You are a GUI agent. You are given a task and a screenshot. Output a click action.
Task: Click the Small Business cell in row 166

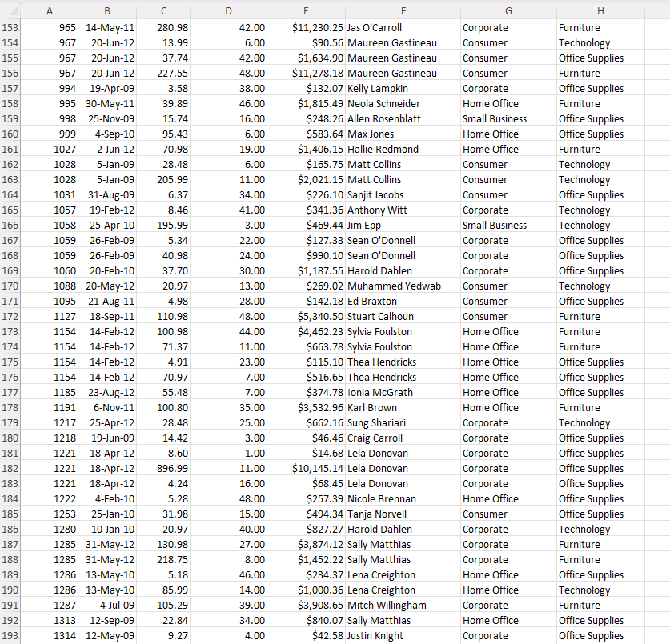click(508, 225)
